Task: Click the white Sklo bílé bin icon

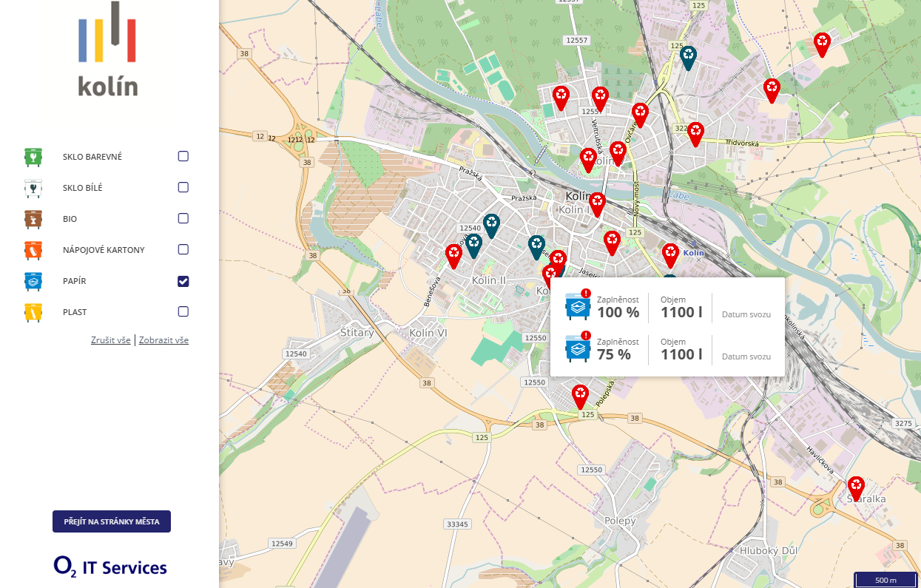Action: [33, 188]
